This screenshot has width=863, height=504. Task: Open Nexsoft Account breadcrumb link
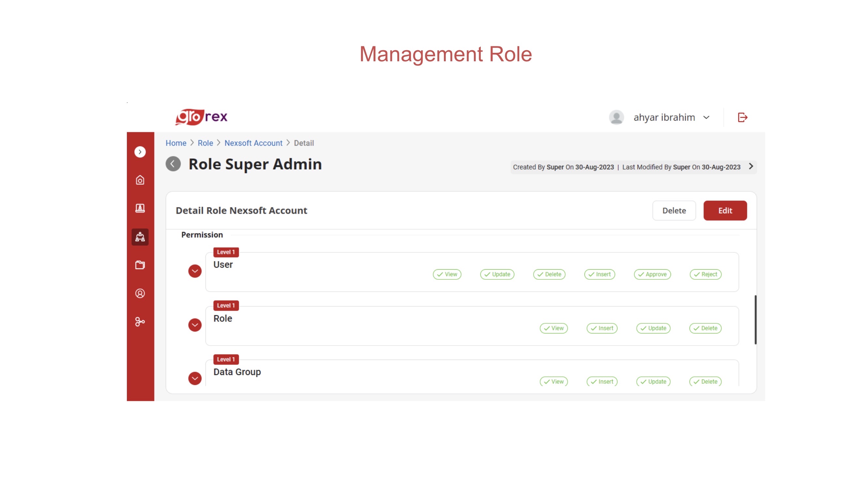tap(253, 143)
